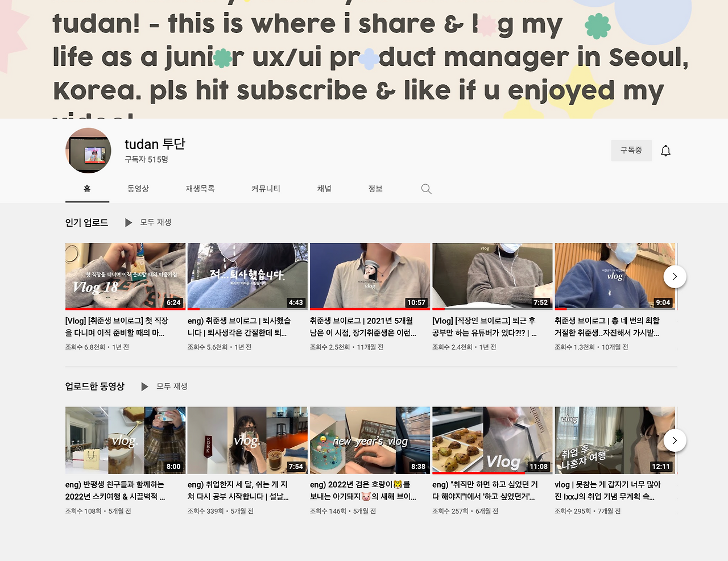Viewport: 728px width, 561px height.
Task: Open the 채널 tab
Action: tap(324, 189)
